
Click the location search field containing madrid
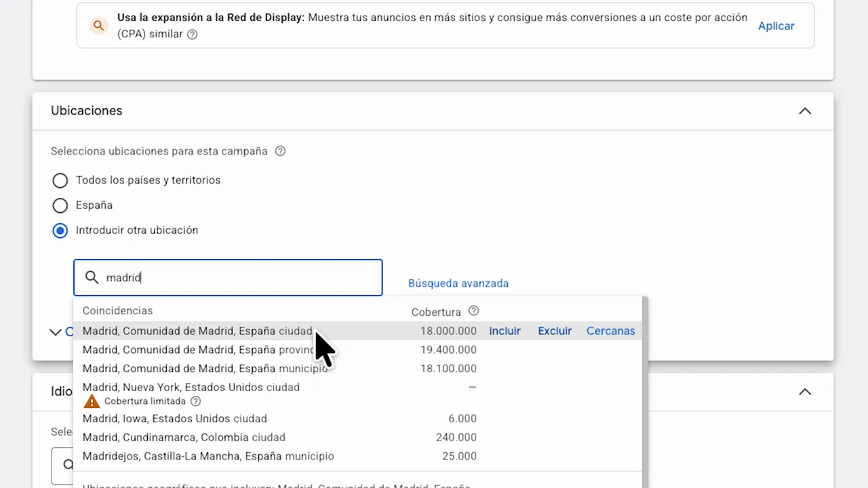click(228, 277)
